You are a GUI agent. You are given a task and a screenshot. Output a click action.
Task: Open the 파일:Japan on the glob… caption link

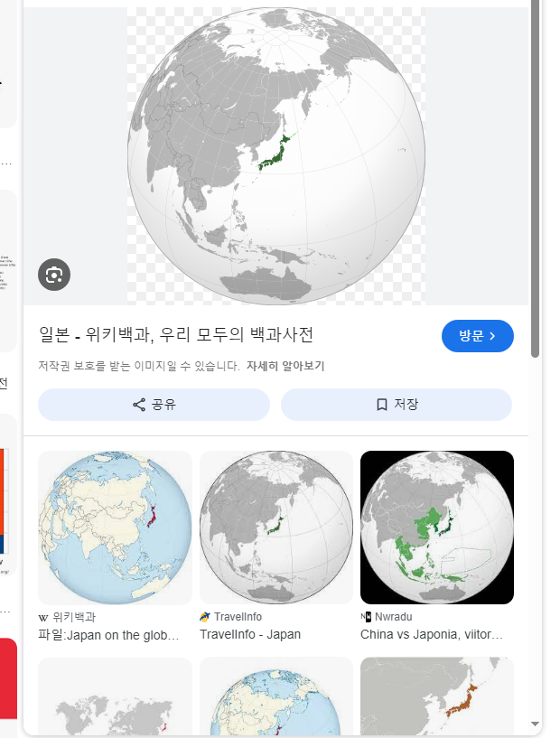[x=108, y=635]
